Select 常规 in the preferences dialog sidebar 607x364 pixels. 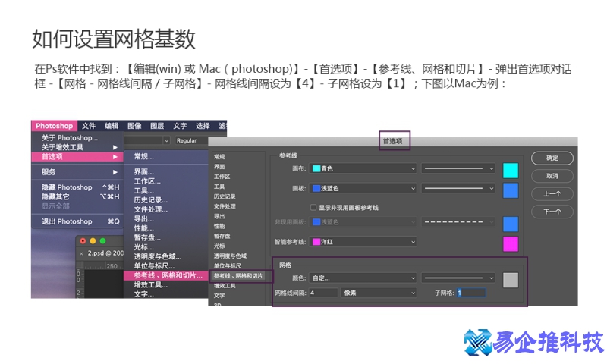[219, 157]
